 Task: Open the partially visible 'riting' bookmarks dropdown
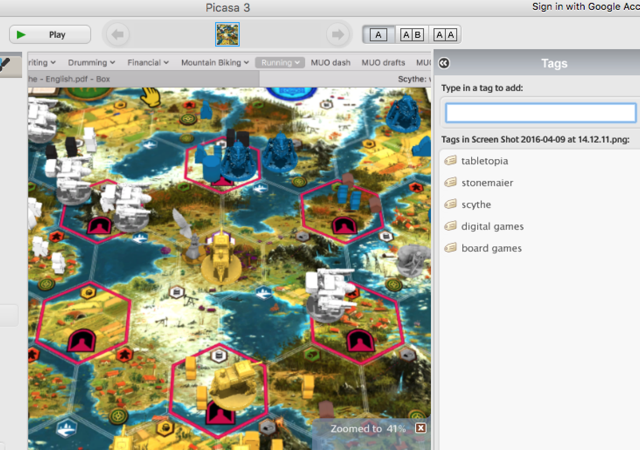click(x=42, y=62)
